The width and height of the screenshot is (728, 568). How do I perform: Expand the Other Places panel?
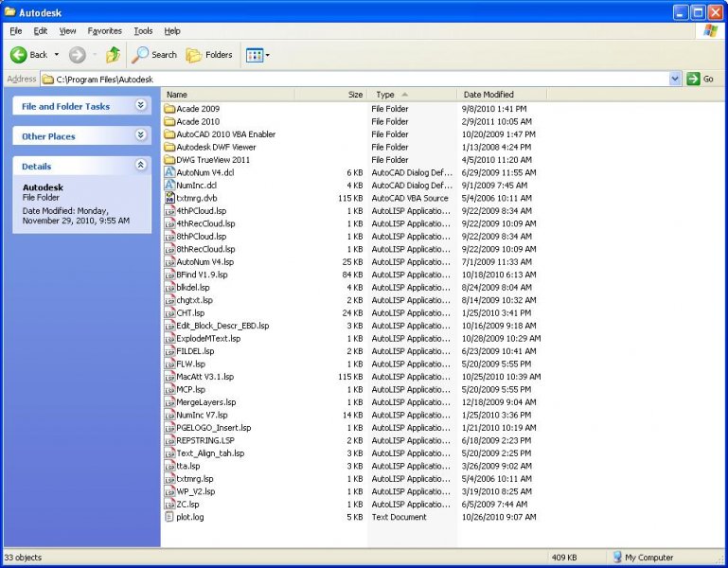click(141, 135)
